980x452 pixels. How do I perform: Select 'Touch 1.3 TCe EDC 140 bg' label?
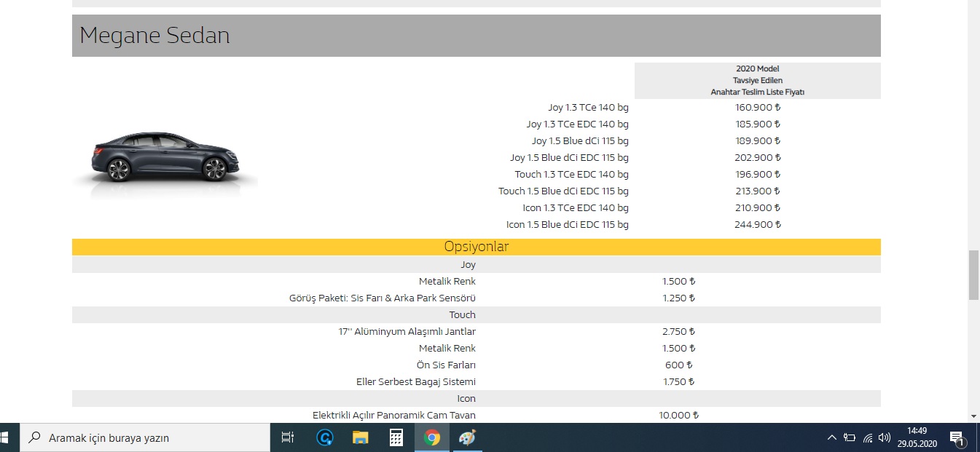coord(571,175)
